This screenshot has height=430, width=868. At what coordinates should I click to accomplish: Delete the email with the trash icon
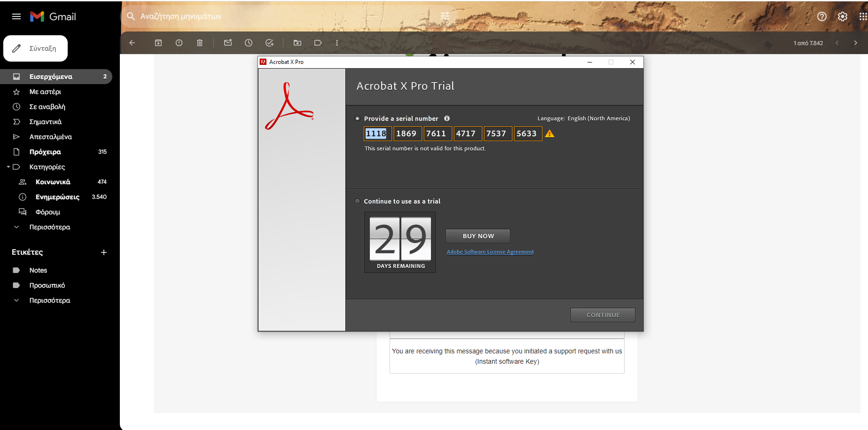[x=200, y=43]
